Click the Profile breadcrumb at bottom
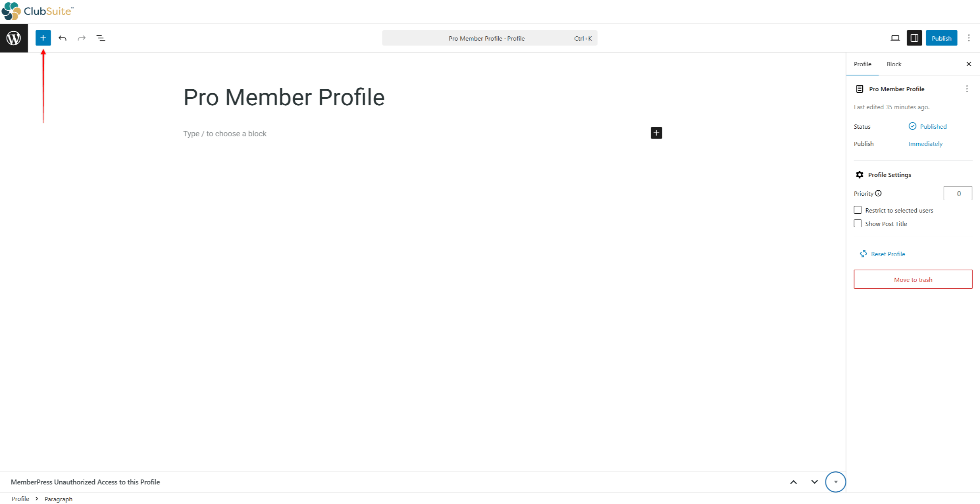Screen dimensions: 980x504 [21, 499]
